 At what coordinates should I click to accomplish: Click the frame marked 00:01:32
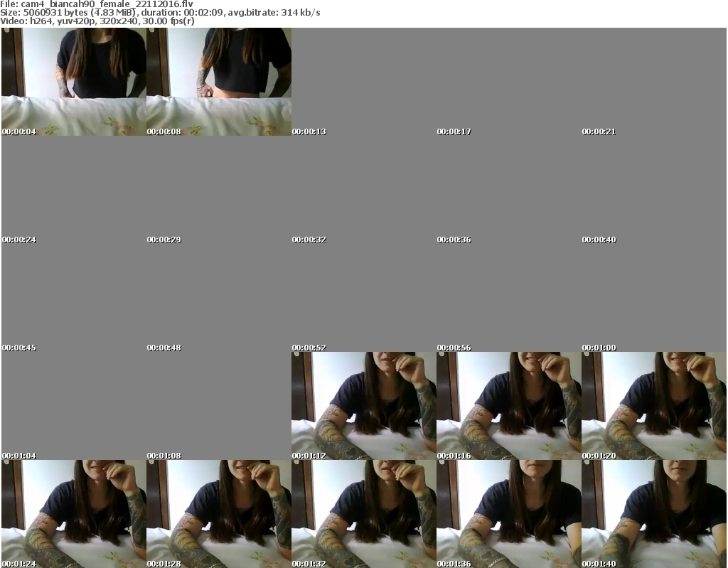363,514
